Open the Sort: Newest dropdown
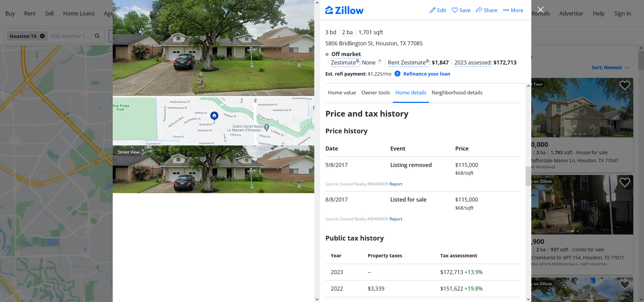This screenshot has width=644, height=302. tap(610, 68)
